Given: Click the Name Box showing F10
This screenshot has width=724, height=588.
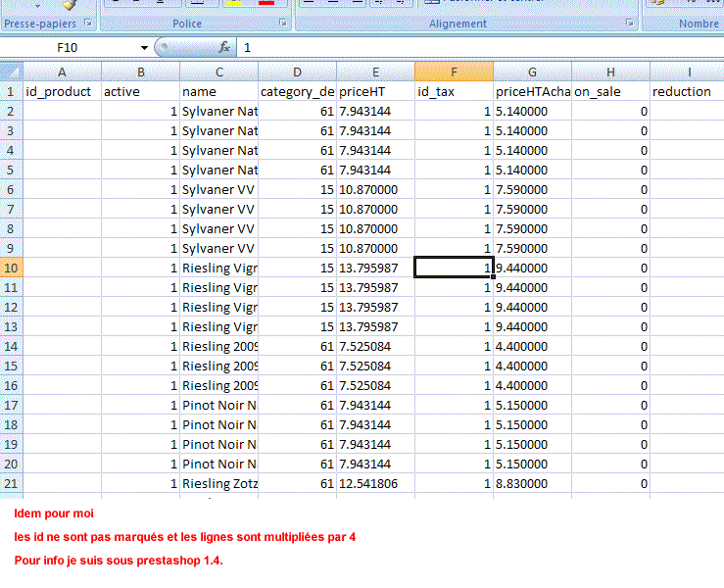Looking at the screenshot, I should click(69, 47).
